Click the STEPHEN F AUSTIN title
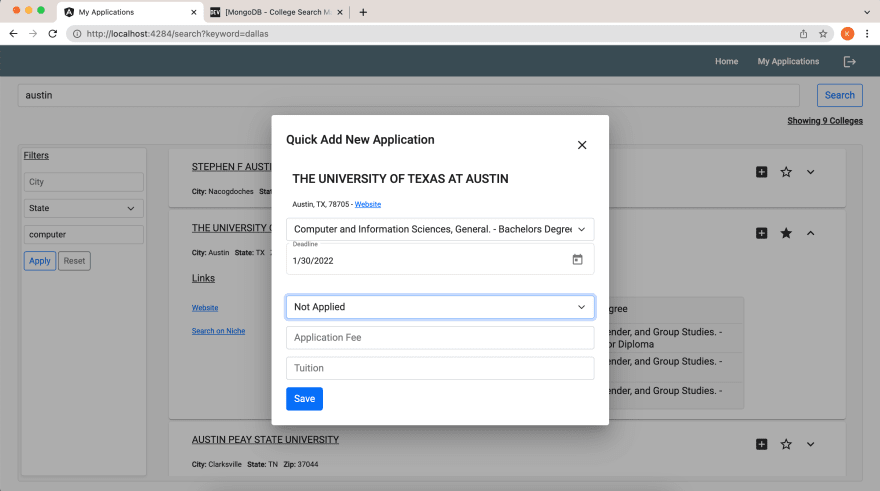Screen dimensions: 880x491 pyautogui.click(x=231, y=167)
